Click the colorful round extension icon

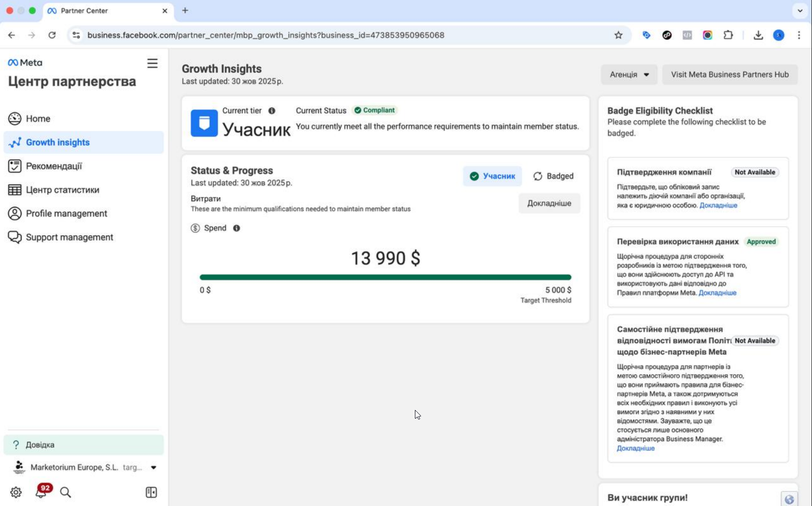[707, 35]
